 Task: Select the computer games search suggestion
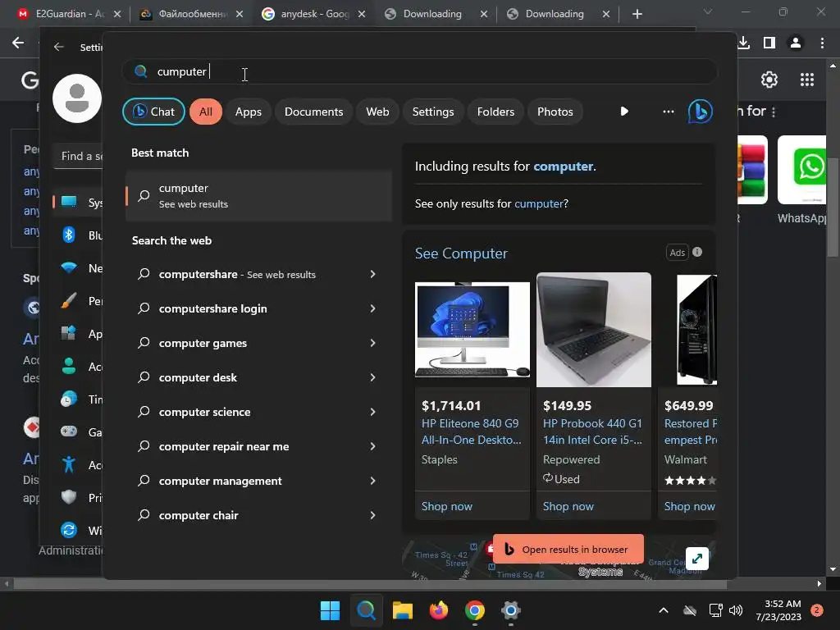tap(203, 343)
